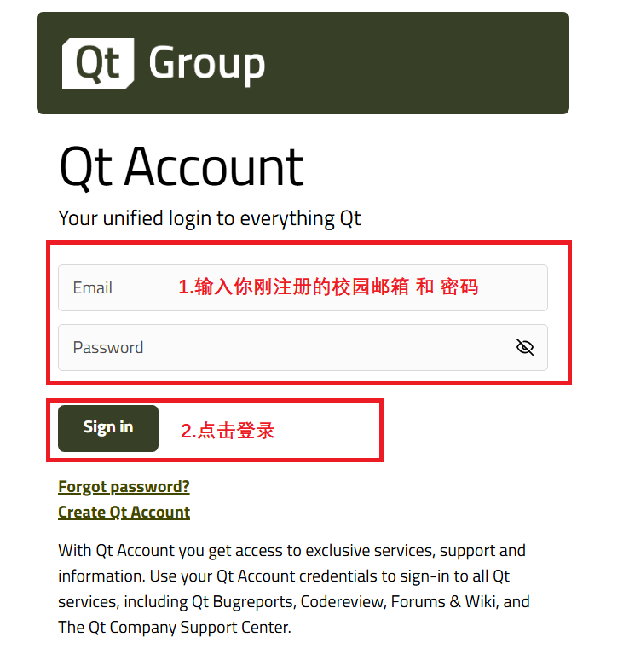Click the Sign in button

[108, 428]
